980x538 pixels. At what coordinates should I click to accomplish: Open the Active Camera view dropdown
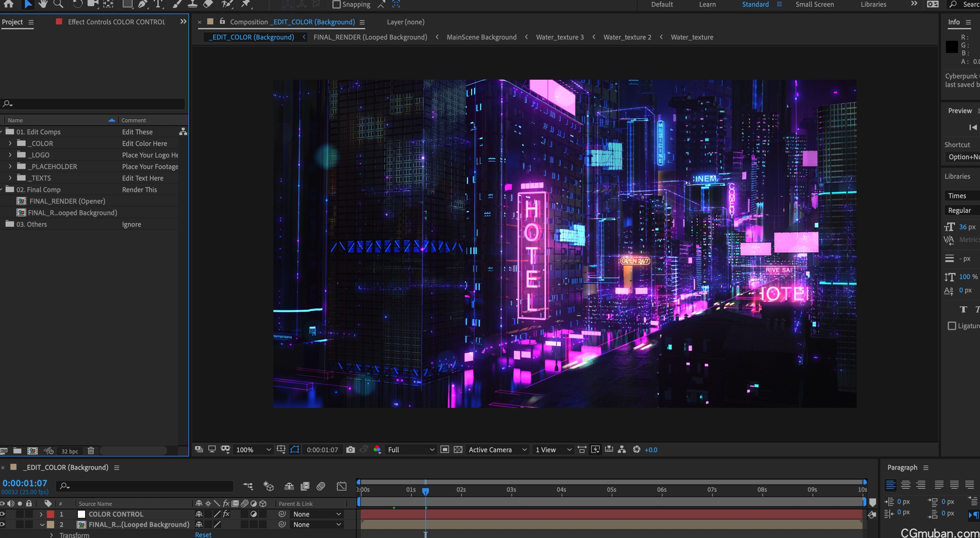click(497, 450)
